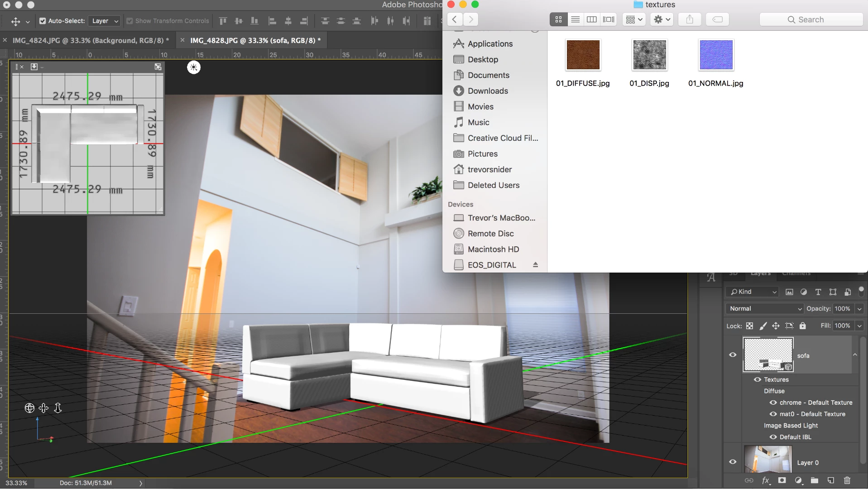Select the 01_DIFFUSE.jpg file thumbnail
The width and height of the screenshot is (868, 489).
pos(583,55)
